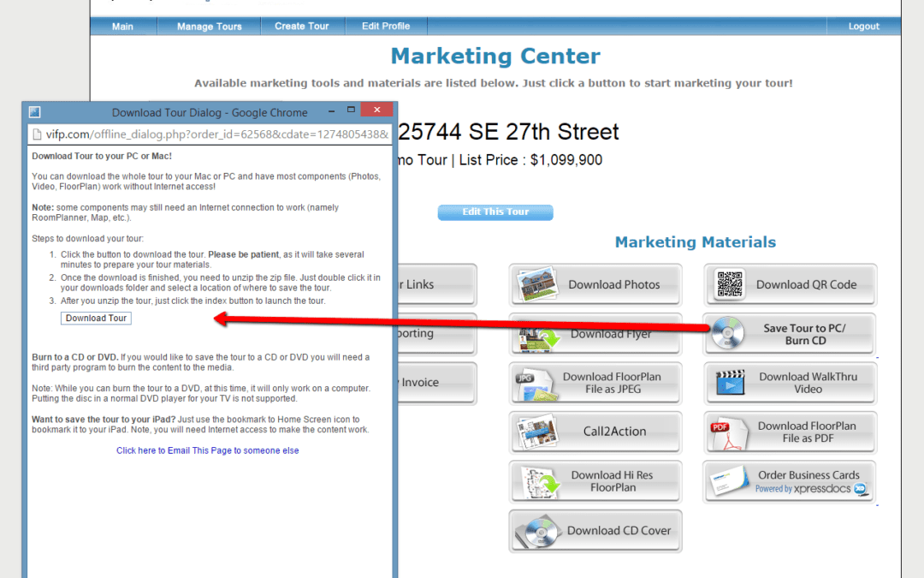Maximize the Download Tour Dialog window
Screen dimensions: 924x578
pyautogui.click(x=351, y=111)
